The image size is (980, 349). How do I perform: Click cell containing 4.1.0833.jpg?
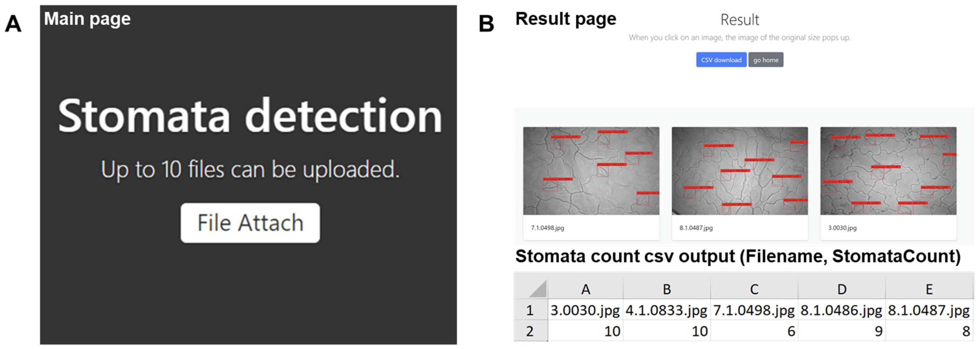coord(667,310)
